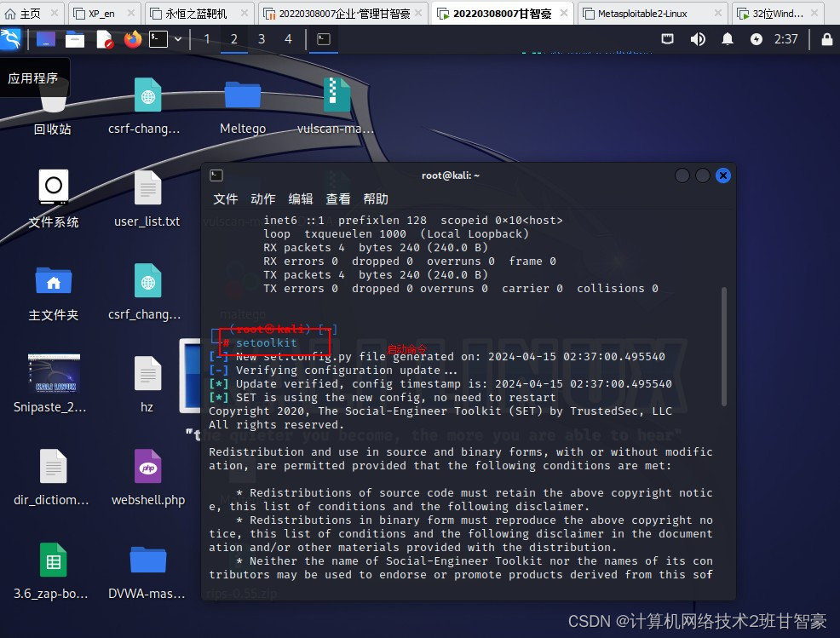Select the Meltego folder on desktop

pos(243,106)
